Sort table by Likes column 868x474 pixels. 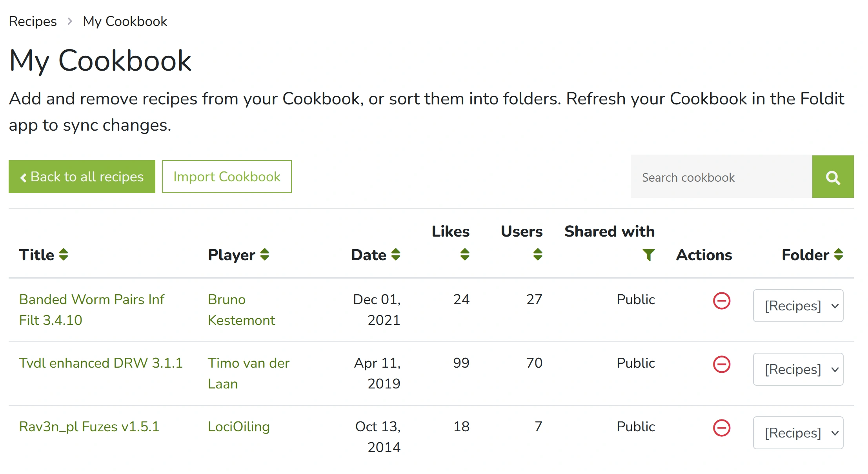click(465, 255)
